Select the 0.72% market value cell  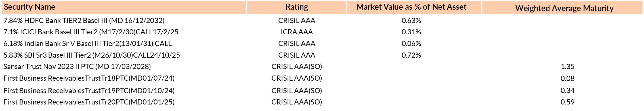coord(411,55)
